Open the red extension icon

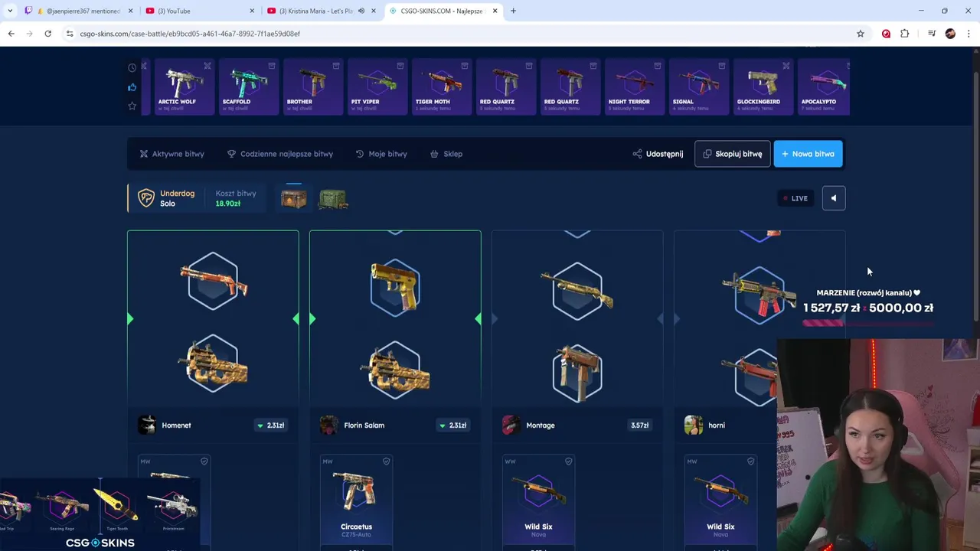886,34
